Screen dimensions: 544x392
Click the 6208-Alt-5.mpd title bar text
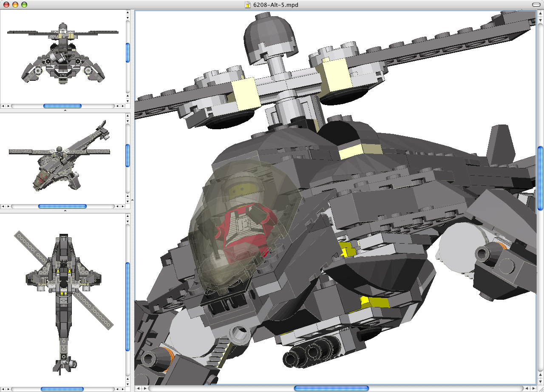[x=276, y=5]
